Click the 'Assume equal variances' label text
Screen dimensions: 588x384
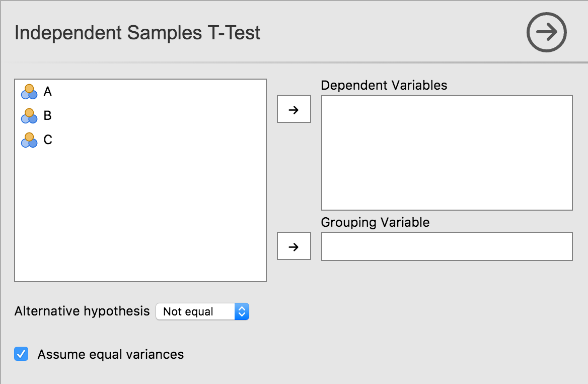pos(110,355)
